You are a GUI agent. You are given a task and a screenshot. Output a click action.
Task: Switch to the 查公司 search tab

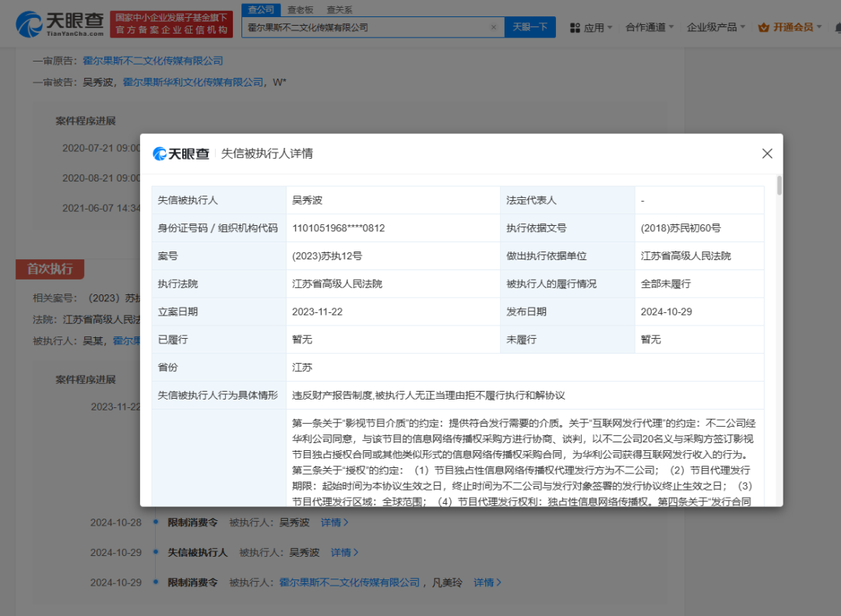click(x=261, y=9)
